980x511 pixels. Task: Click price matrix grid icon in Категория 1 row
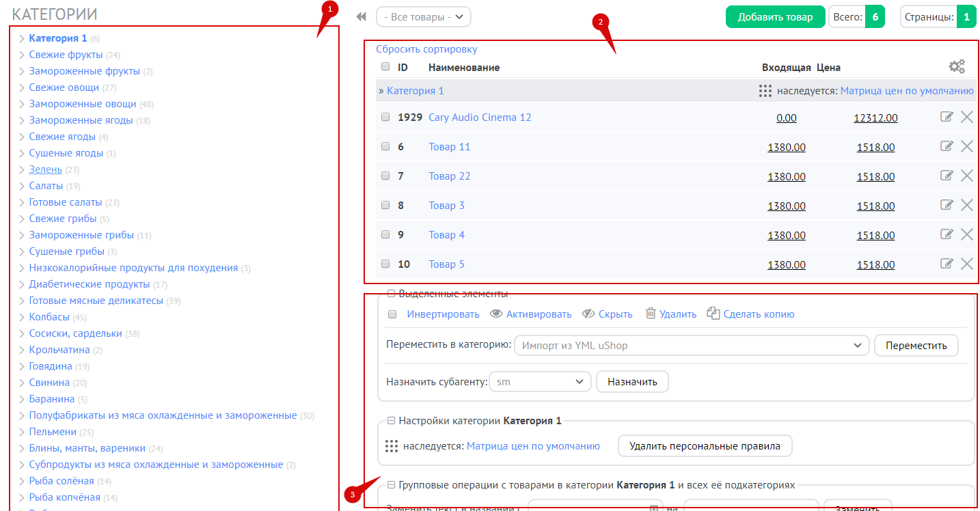tap(765, 91)
